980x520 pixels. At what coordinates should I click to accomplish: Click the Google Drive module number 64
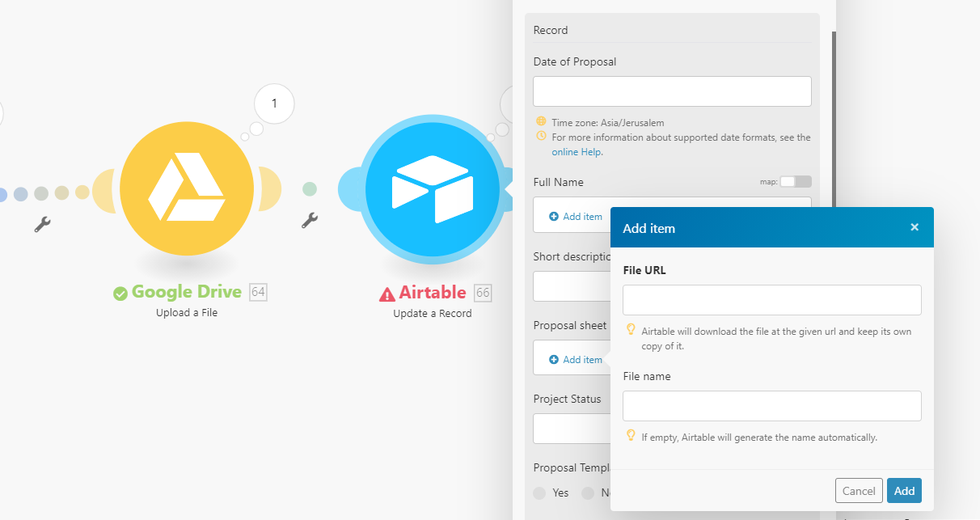[x=258, y=292]
